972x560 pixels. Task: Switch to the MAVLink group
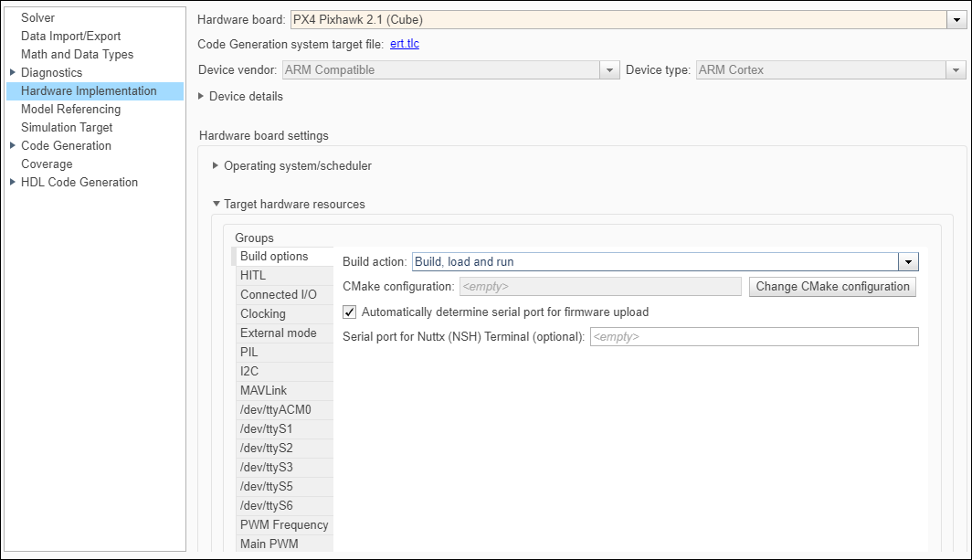[x=263, y=390]
